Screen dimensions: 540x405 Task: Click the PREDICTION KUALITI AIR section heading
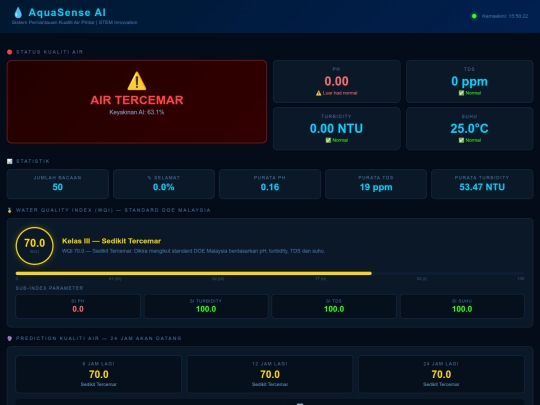click(x=98, y=338)
